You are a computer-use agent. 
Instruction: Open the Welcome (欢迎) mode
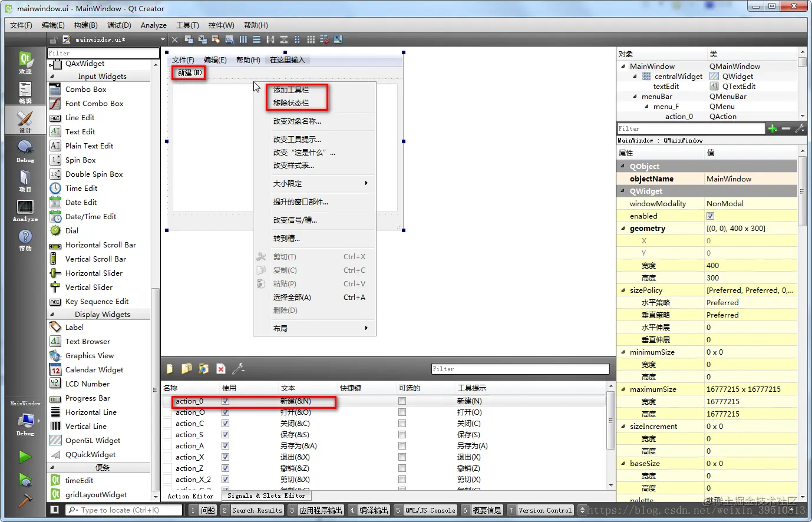pos(25,62)
